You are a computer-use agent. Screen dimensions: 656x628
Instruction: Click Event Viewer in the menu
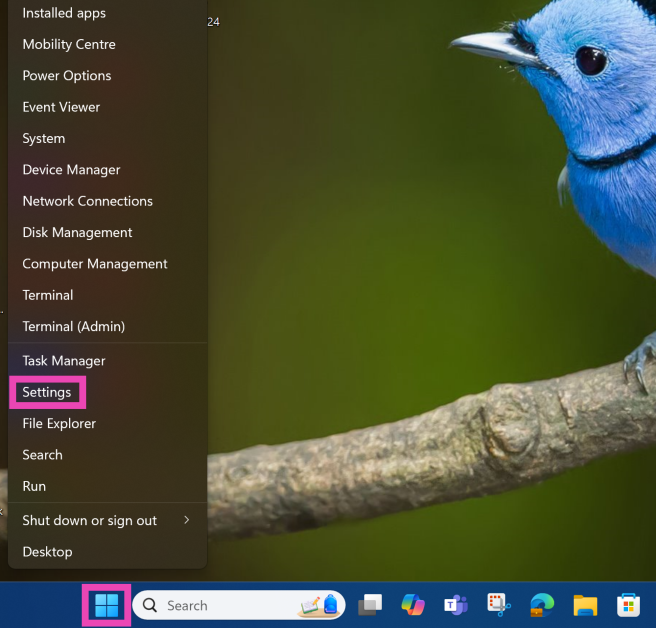tap(61, 107)
